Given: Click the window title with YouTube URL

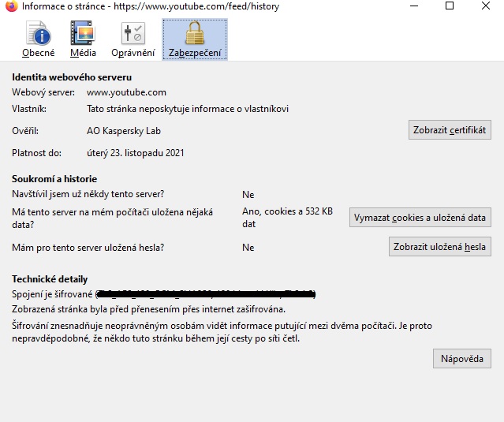Looking at the screenshot, I should [151, 6].
